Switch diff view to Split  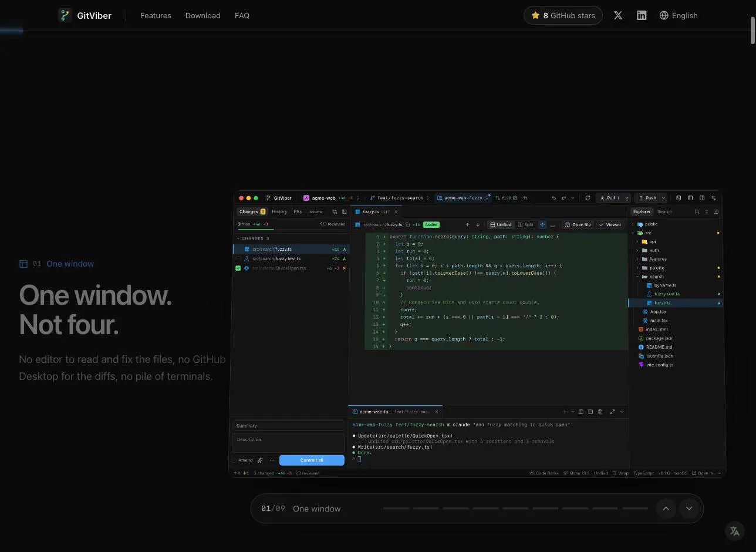[x=525, y=225]
